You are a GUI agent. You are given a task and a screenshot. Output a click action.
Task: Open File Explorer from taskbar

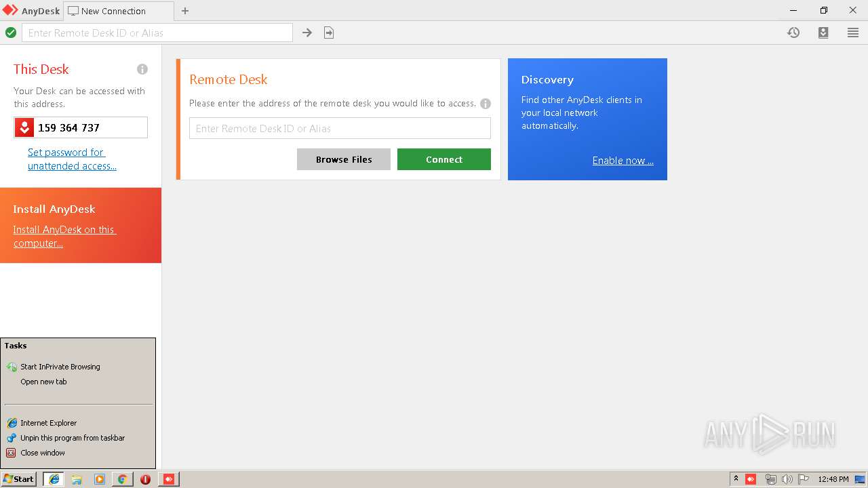click(77, 479)
